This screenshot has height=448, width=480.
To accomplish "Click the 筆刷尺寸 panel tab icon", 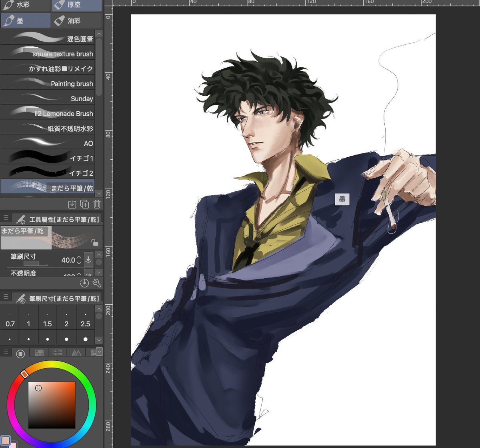I will coord(20,299).
